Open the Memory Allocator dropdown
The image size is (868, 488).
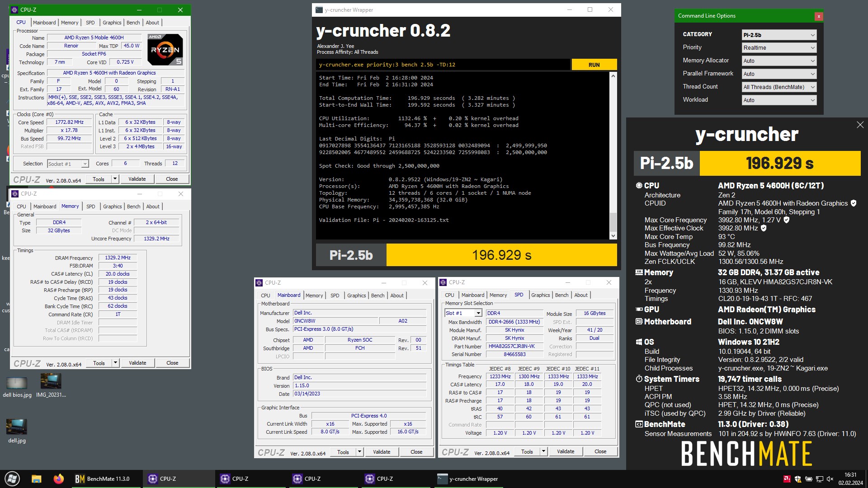pos(779,61)
